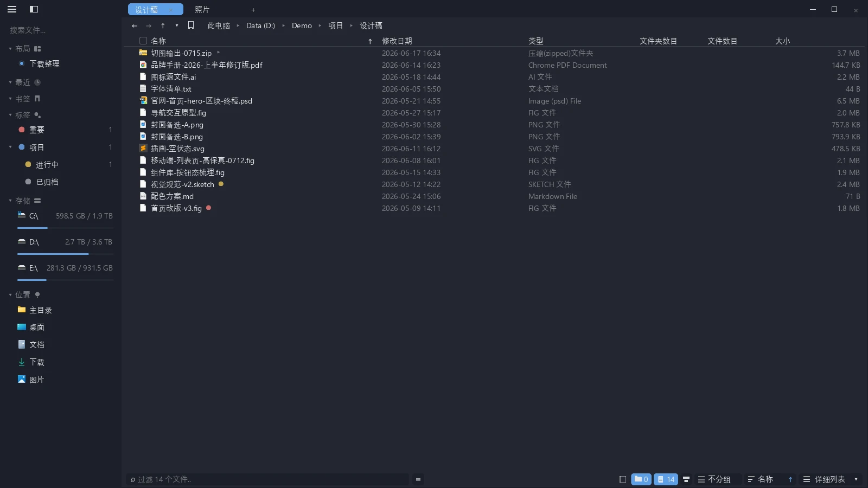Open filter options menu icon beside filter box

point(418,479)
